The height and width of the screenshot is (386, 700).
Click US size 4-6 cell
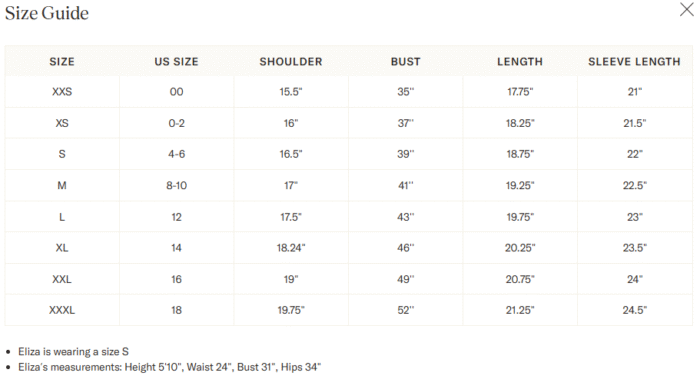coord(176,154)
